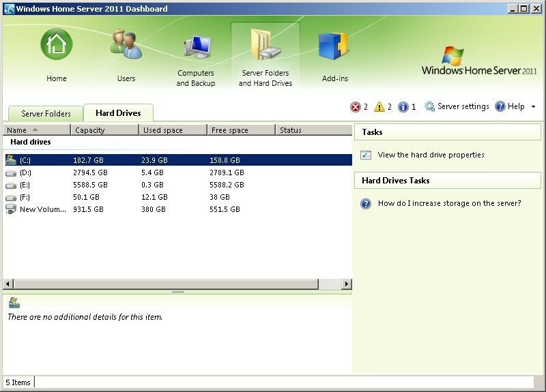Click the 551.5 GB free space value

(225, 209)
